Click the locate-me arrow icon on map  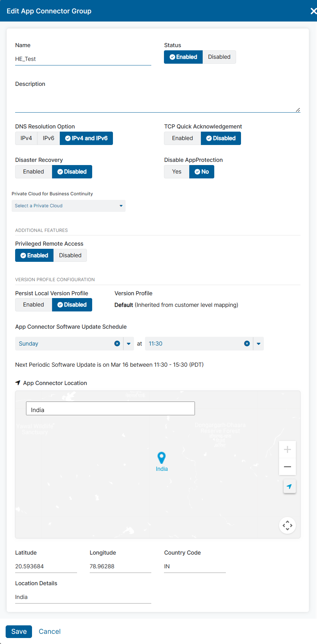pyautogui.click(x=289, y=486)
